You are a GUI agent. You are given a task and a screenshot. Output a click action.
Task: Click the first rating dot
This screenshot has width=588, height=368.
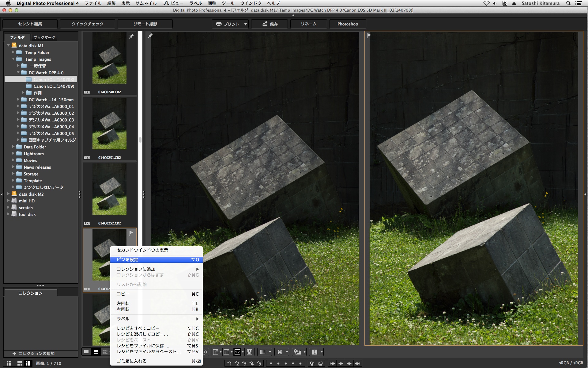tap(271, 363)
